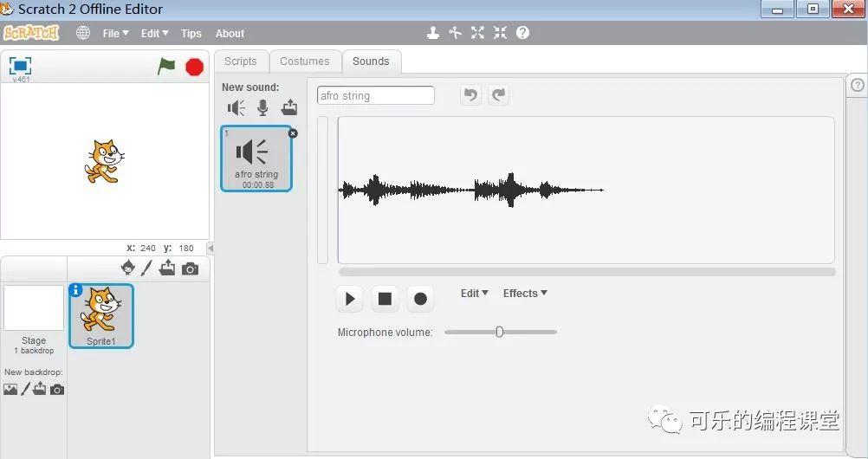Open the Edit menu in menu bar
This screenshot has width=868, height=459.
tap(154, 33)
